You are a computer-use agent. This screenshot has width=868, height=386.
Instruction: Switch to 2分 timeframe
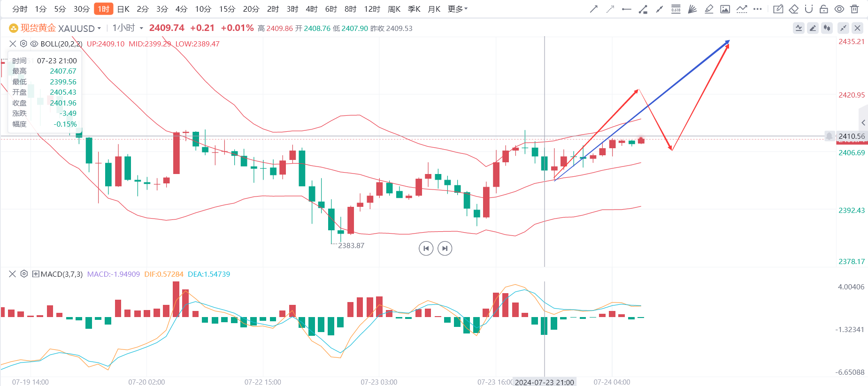pos(143,9)
